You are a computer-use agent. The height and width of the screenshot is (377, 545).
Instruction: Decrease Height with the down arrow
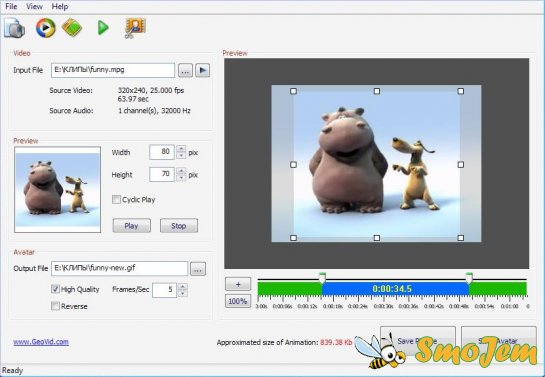pos(181,178)
